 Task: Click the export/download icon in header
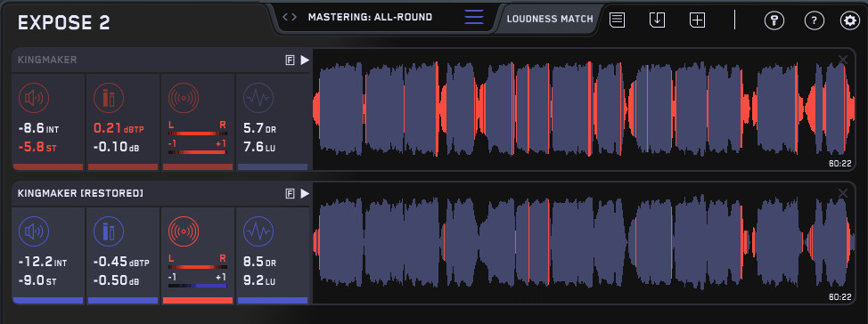click(657, 20)
